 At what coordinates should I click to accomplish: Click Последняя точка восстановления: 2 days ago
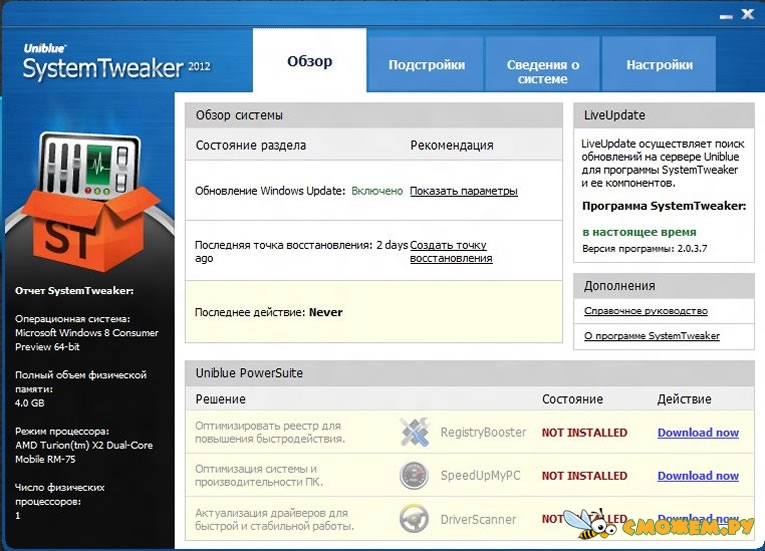[x=301, y=251]
